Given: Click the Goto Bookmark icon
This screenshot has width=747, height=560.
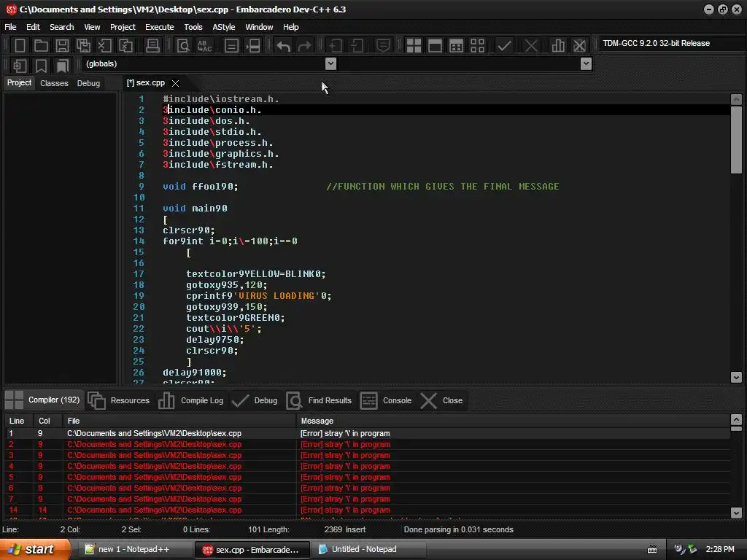Looking at the screenshot, I should (x=62, y=65).
